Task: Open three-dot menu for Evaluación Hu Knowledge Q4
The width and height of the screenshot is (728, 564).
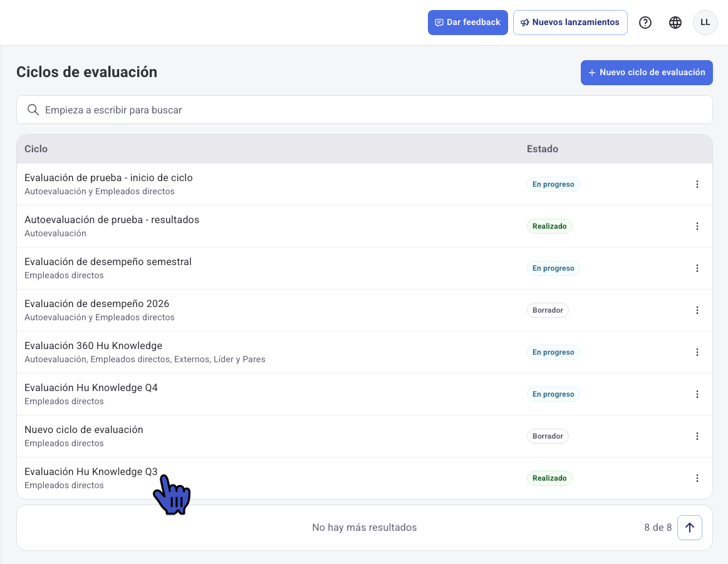Action: click(x=697, y=394)
